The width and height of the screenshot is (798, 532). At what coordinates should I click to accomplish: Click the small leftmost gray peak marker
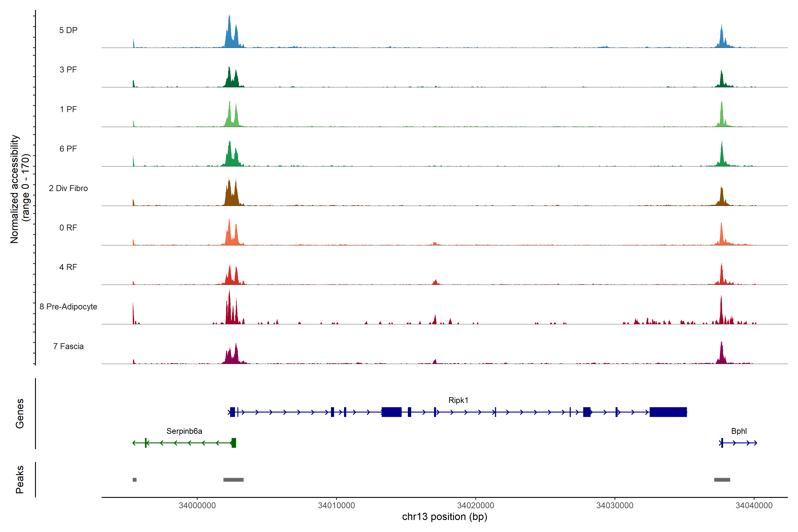point(135,480)
